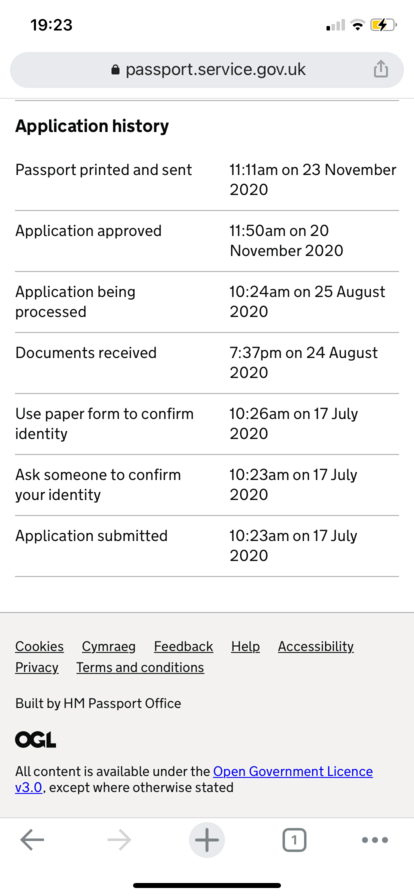Open Terms and conditions
This screenshot has height=896, width=414.
pos(140,667)
